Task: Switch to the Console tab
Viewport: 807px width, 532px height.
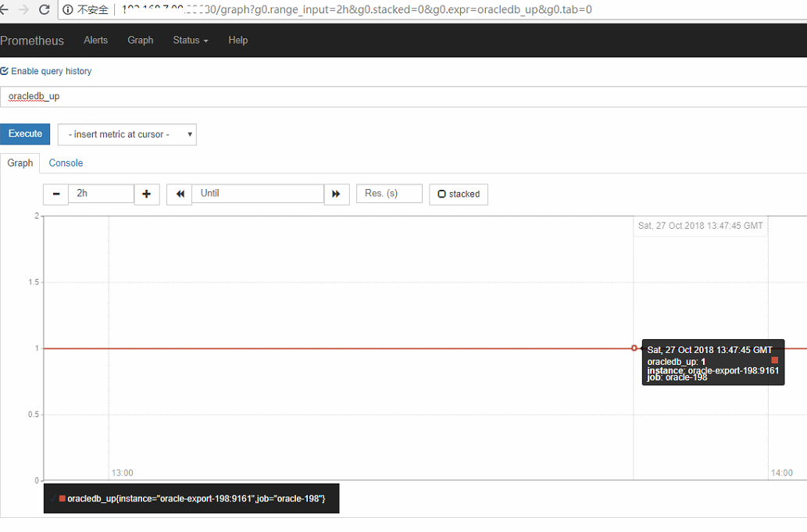Action: tap(66, 163)
